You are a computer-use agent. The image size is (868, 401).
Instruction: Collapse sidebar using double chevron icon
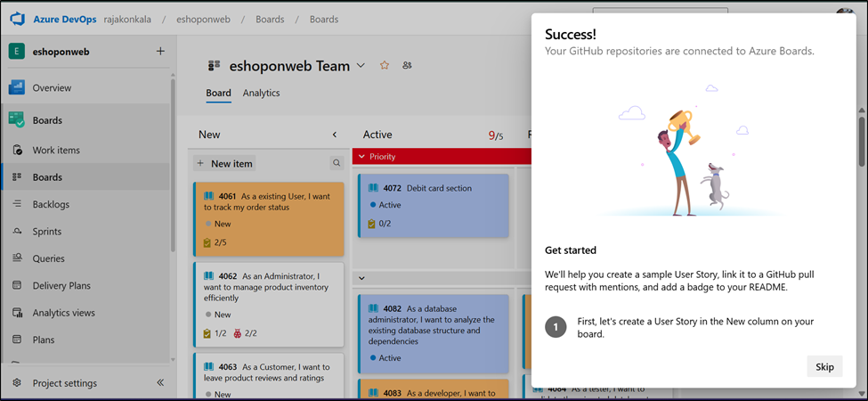[160, 383]
